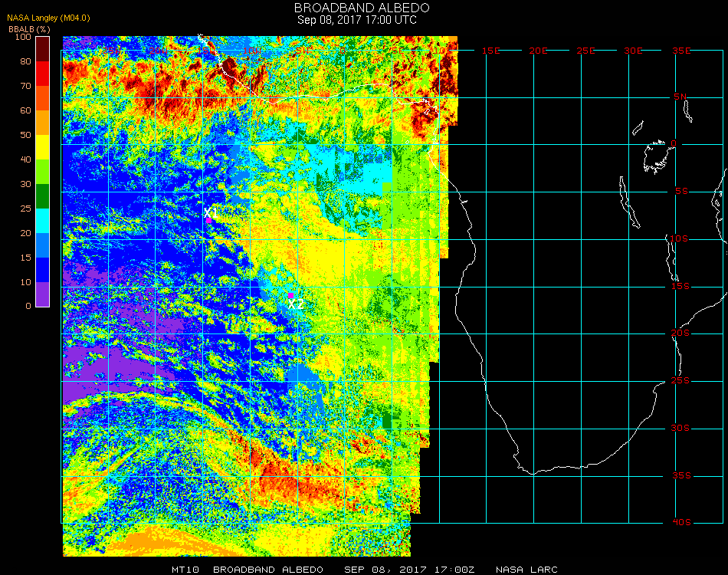Pick the light green 30–40 legend swatch
The image size is (728, 575).
click(43, 172)
